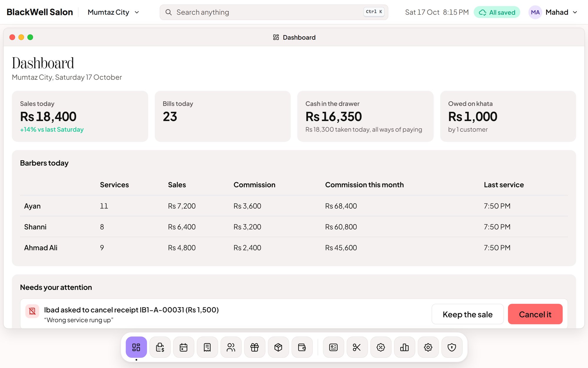The width and height of the screenshot is (588, 368).
Task: Click the Cash in the drawer Rs 16,350
Action: pyautogui.click(x=333, y=117)
